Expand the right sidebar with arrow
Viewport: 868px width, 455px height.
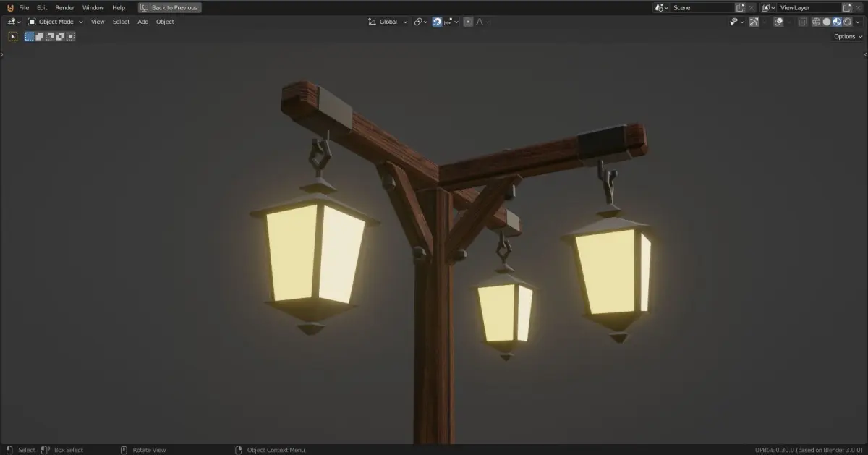tap(865, 54)
